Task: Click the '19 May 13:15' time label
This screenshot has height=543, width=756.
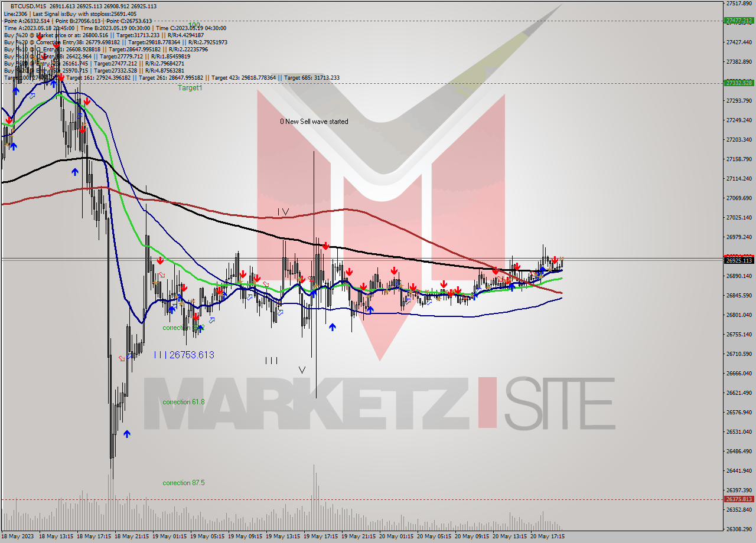Action: (x=284, y=537)
